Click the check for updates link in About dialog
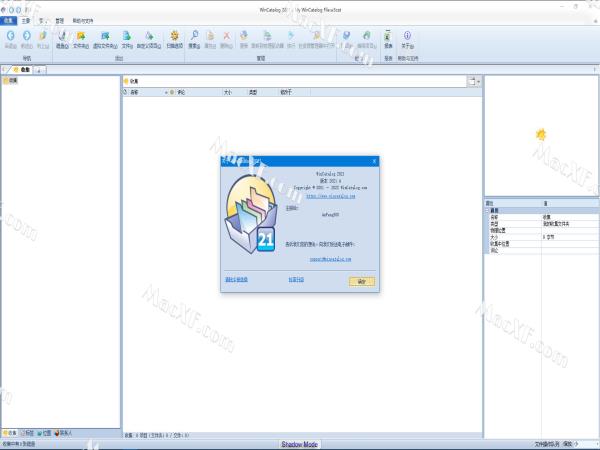 296,280
